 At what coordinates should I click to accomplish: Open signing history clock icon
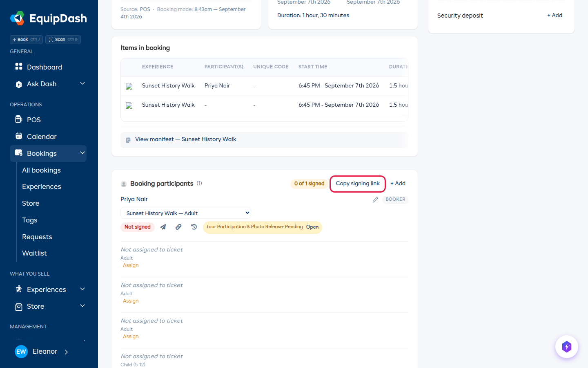[x=194, y=227]
